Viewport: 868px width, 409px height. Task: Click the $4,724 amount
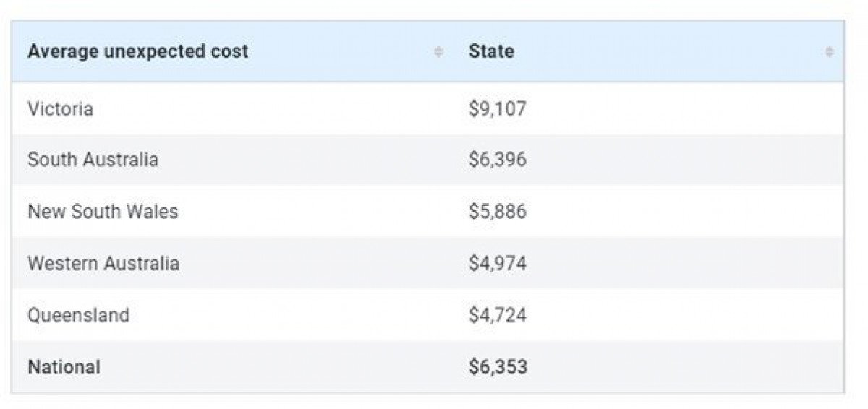498,315
